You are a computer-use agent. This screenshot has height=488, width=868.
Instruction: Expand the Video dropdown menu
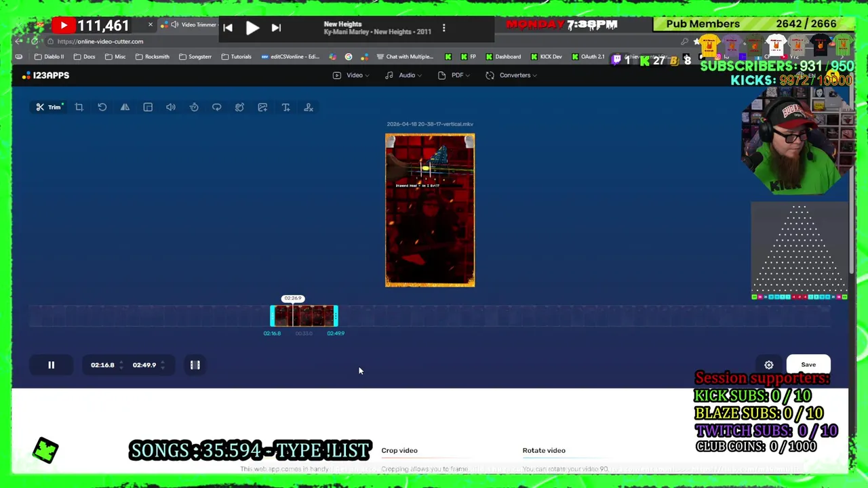point(351,75)
